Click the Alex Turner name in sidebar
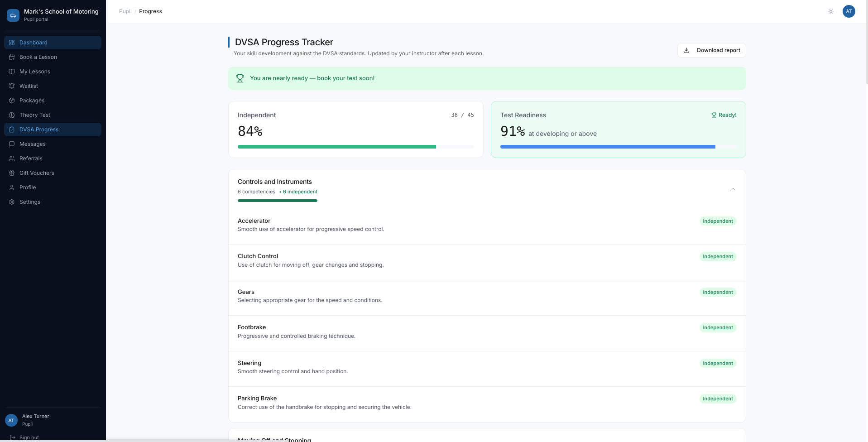The height and width of the screenshot is (442, 868). coord(36,417)
